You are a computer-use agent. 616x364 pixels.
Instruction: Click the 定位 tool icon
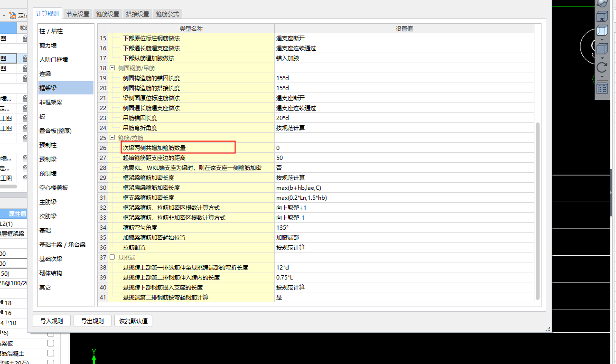coord(13,16)
